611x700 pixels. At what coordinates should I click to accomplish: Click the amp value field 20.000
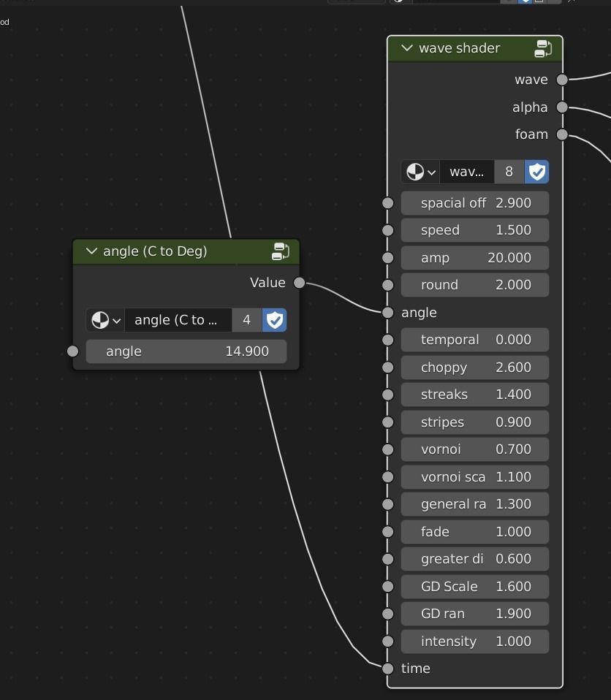(x=475, y=258)
